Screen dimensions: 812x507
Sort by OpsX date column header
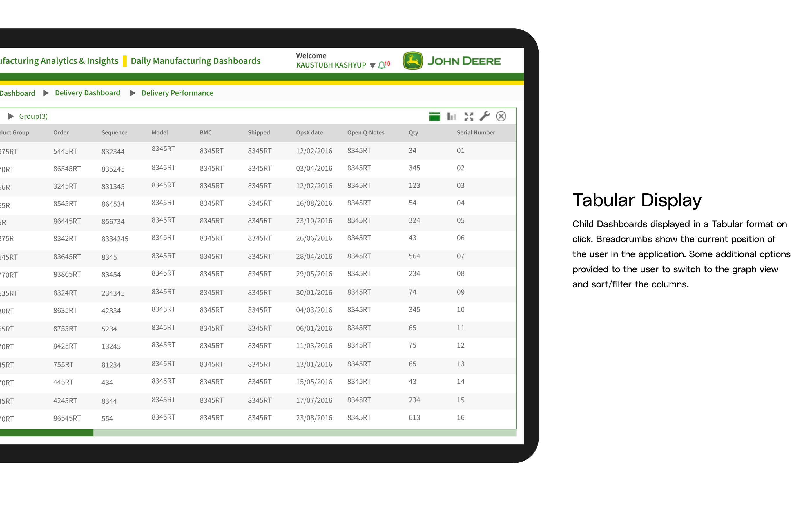309,132
